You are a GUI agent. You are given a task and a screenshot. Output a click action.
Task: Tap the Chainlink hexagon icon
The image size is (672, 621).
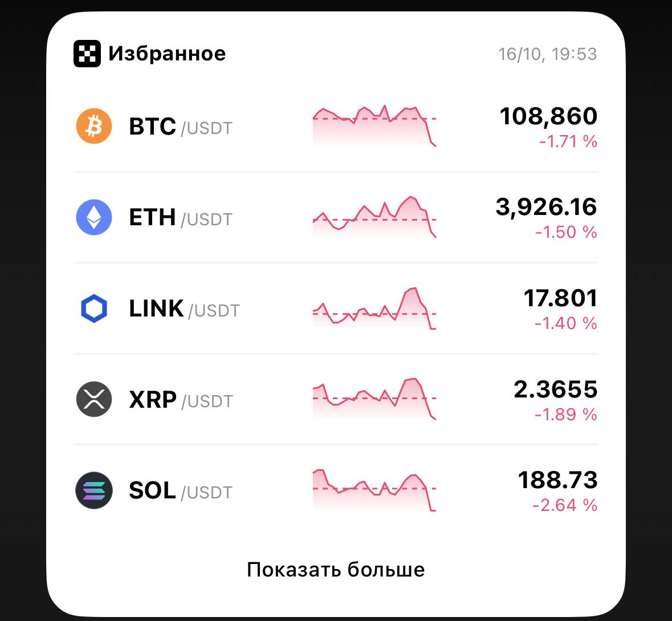(x=94, y=309)
